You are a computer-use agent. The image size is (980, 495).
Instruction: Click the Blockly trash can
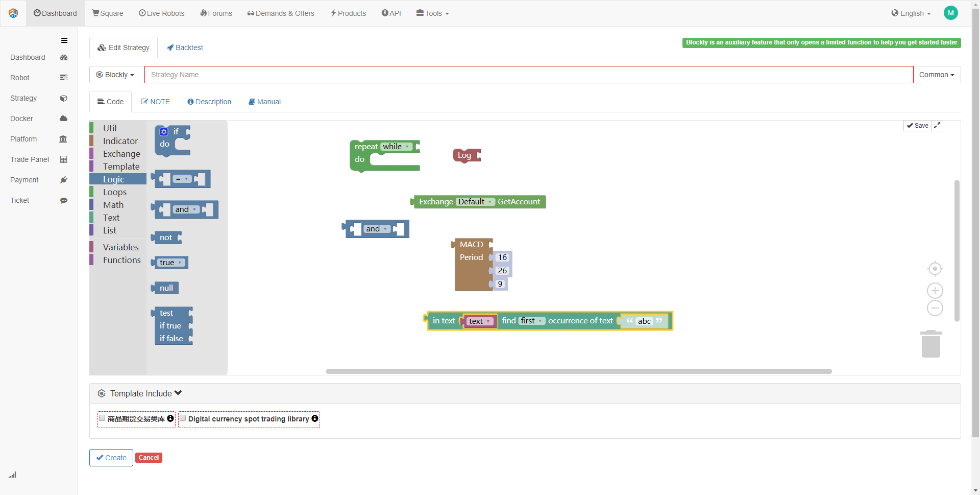(931, 344)
